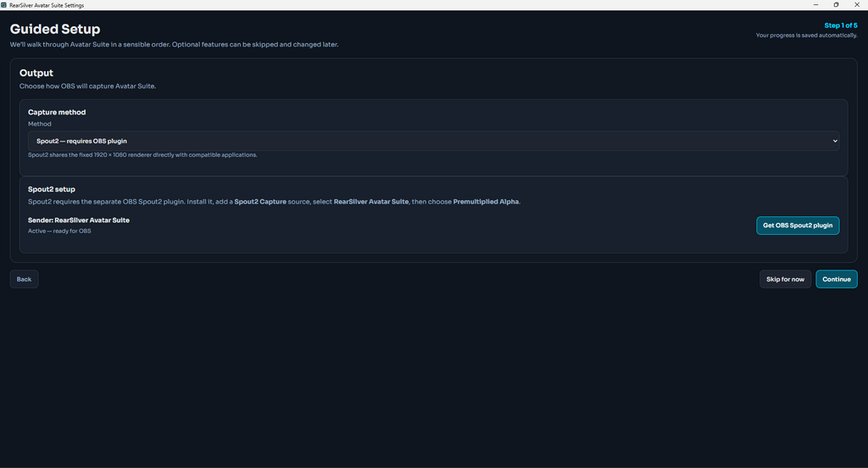Continue to the next setup step
Image resolution: width=868 pixels, height=468 pixels.
[x=837, y=279]
